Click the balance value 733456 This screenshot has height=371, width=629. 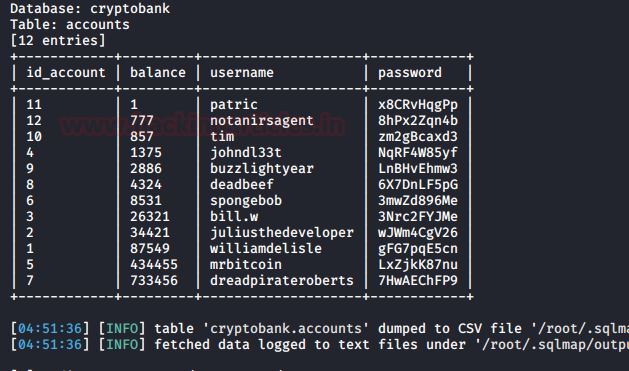(154, 280)
